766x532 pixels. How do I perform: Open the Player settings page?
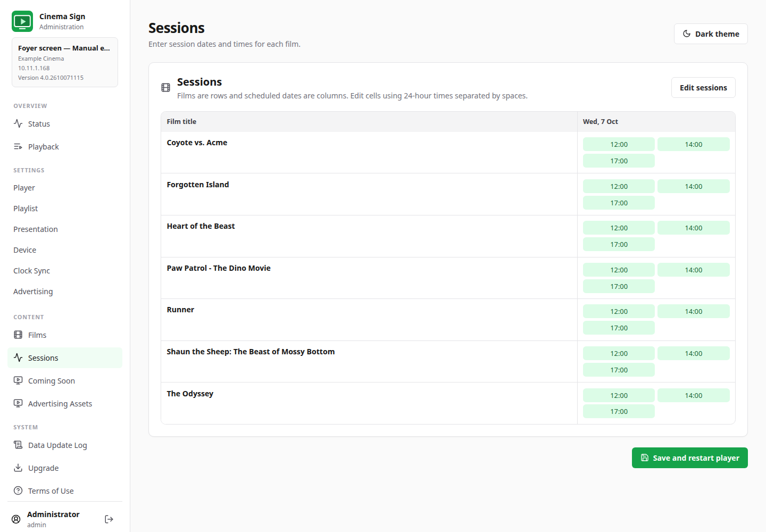(x=65, y=188)
